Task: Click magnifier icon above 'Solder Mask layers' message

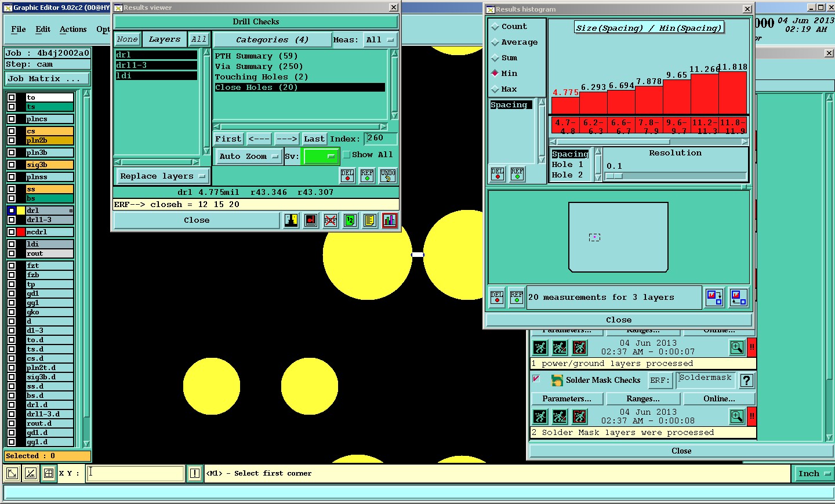Action: [737, 416]
